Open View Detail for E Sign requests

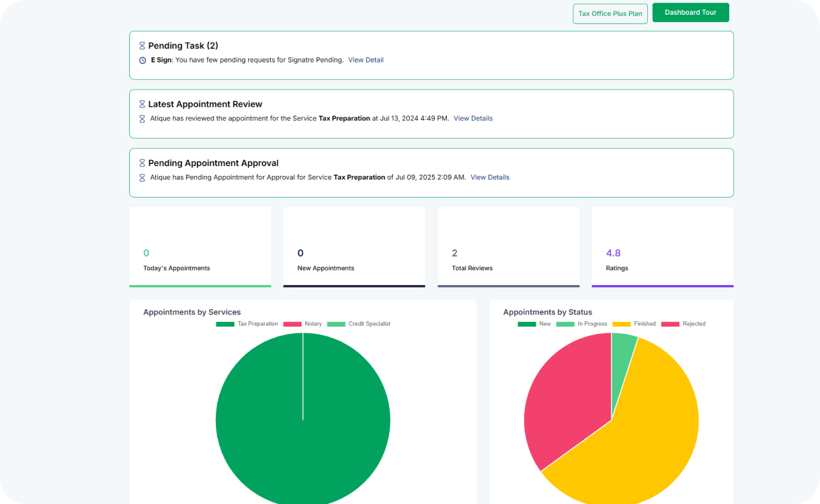coord(366,60)
